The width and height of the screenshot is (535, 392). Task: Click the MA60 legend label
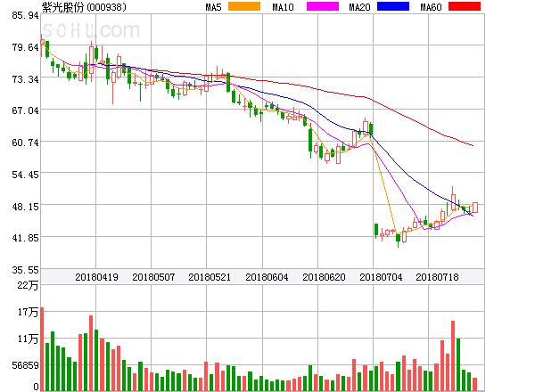click(431, 7)
